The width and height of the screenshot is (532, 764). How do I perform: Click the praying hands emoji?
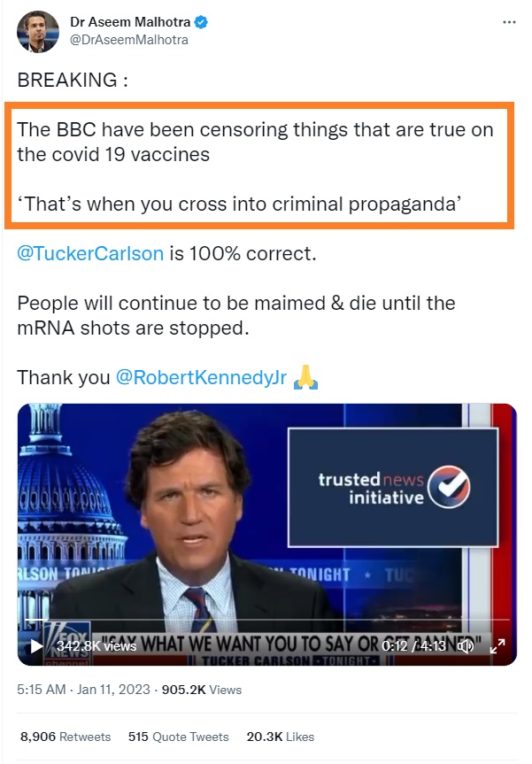tap(305, 377)
